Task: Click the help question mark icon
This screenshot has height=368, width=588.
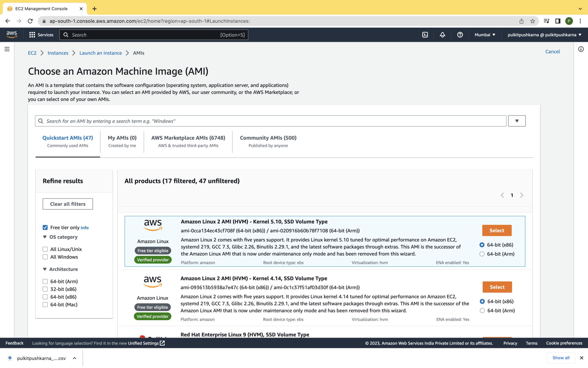Action: (x=460, y=35)
